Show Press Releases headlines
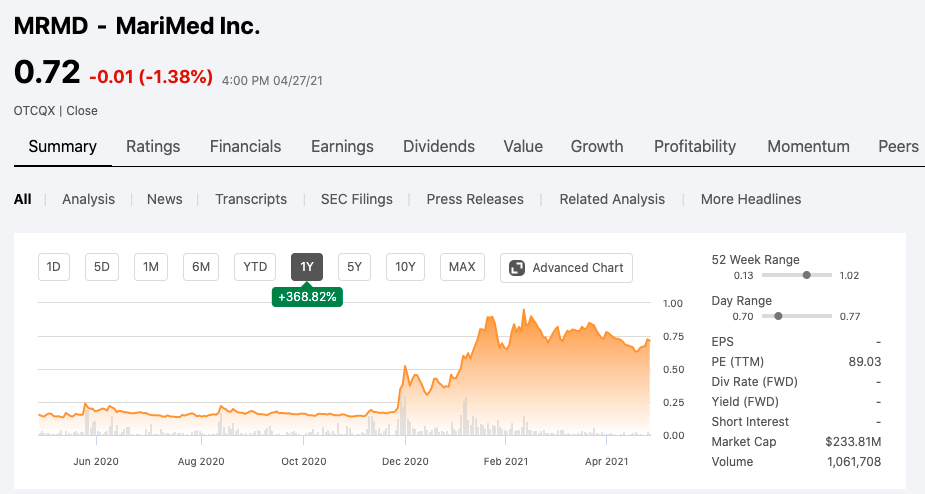925x494 pixels. click(475, 199)
